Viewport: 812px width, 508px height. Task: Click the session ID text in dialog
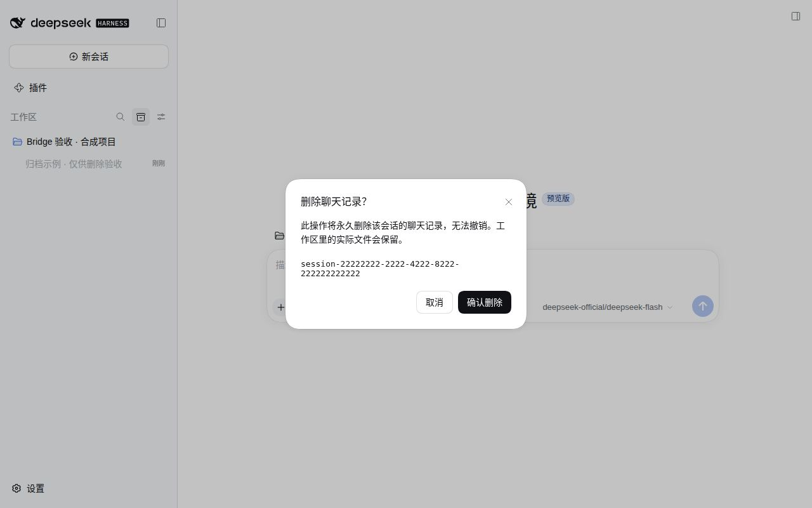coord(380,269)
